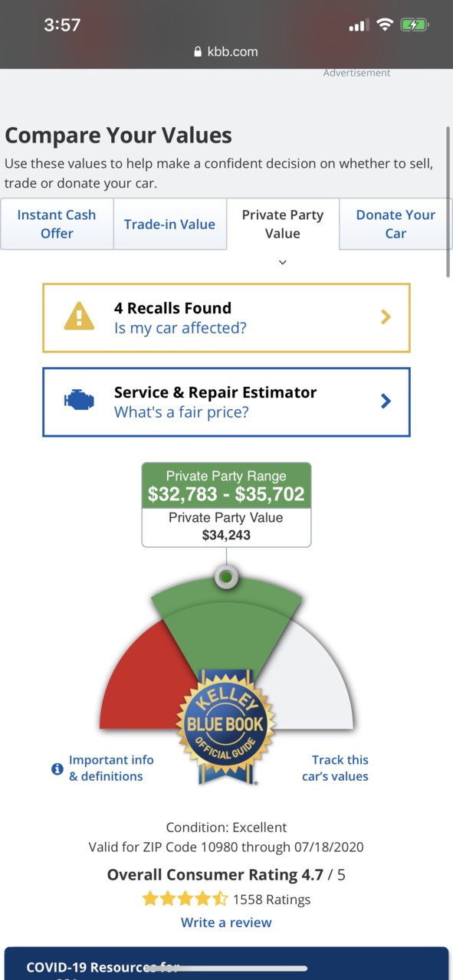The height and width of the screenshot is (980, 453).
Task: Click Track this car's values link
Action: pos(335,768)
